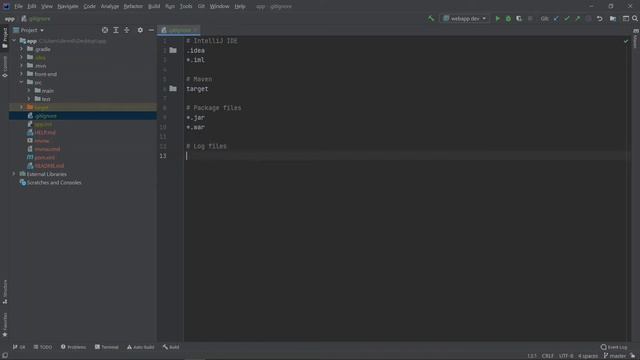Screen dimensions: 640x360
Task: Open the File menu
Action: 18,6
